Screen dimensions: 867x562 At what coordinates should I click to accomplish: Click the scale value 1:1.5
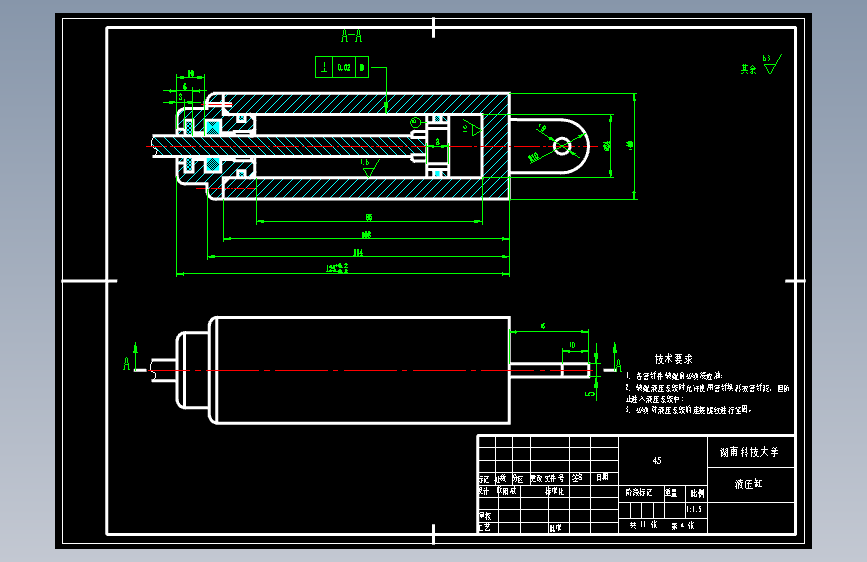click(x=694, y=509)
